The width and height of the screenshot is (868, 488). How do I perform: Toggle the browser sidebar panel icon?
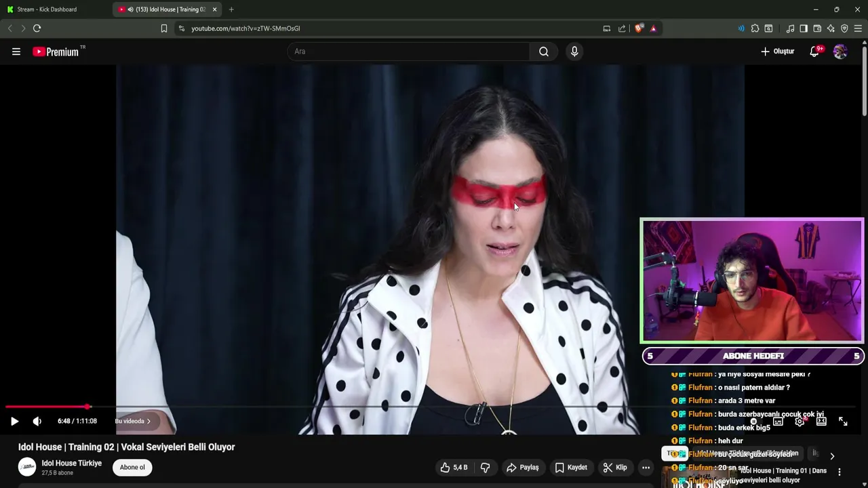click(x=804, y=28)
